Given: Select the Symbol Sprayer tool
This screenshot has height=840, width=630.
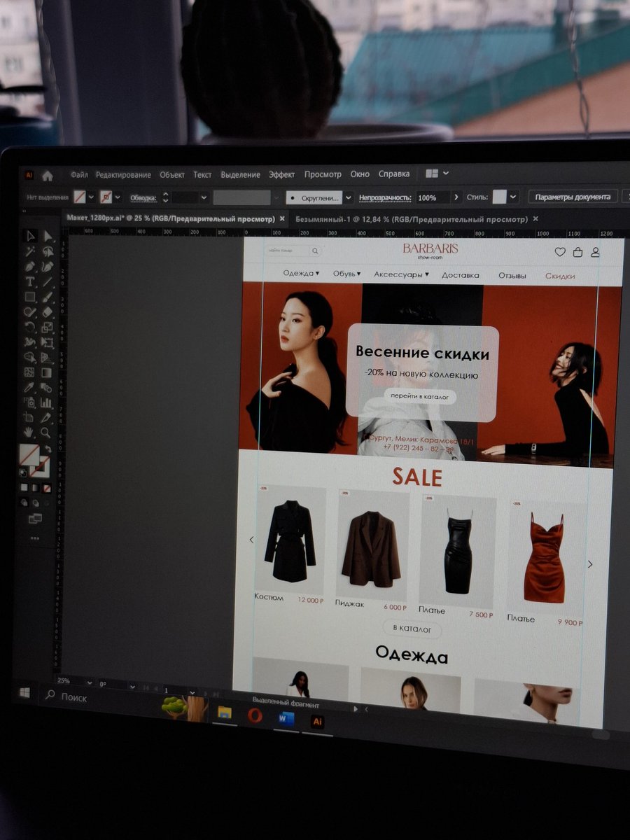Looking at the screenshot, I should 29,402.
